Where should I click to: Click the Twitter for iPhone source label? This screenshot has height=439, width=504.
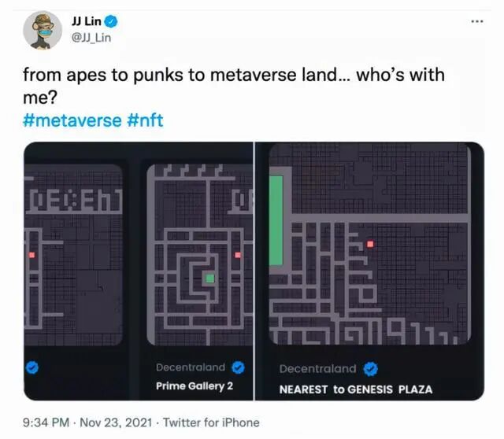(211, 422)
